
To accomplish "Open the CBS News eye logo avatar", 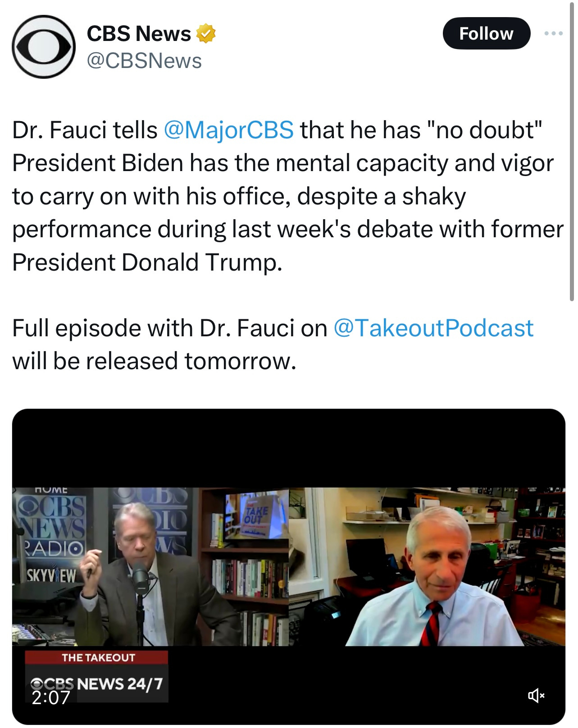I will [x=44, y=47].
